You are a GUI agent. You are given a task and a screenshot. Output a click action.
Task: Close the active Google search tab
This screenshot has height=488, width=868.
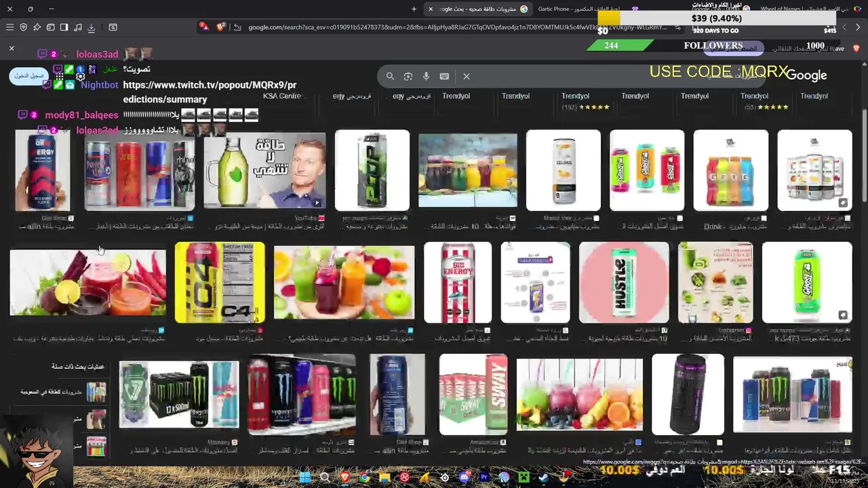(x=430, y=9)
